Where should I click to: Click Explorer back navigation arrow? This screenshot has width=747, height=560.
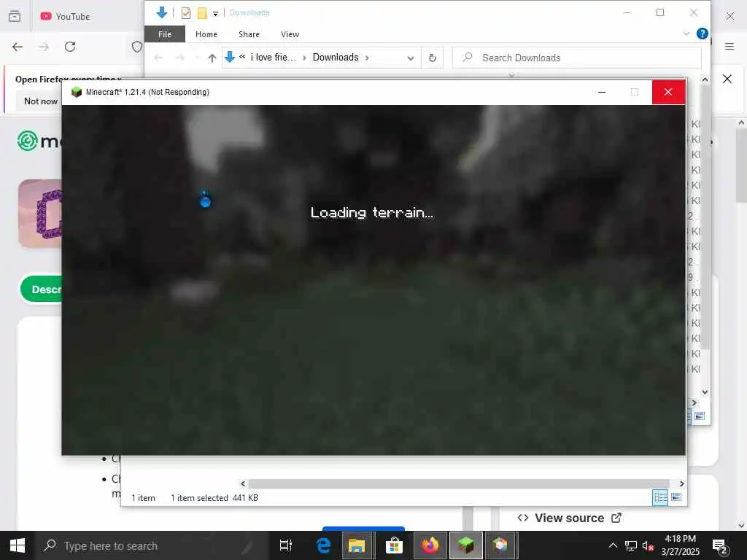click(158, 58)
